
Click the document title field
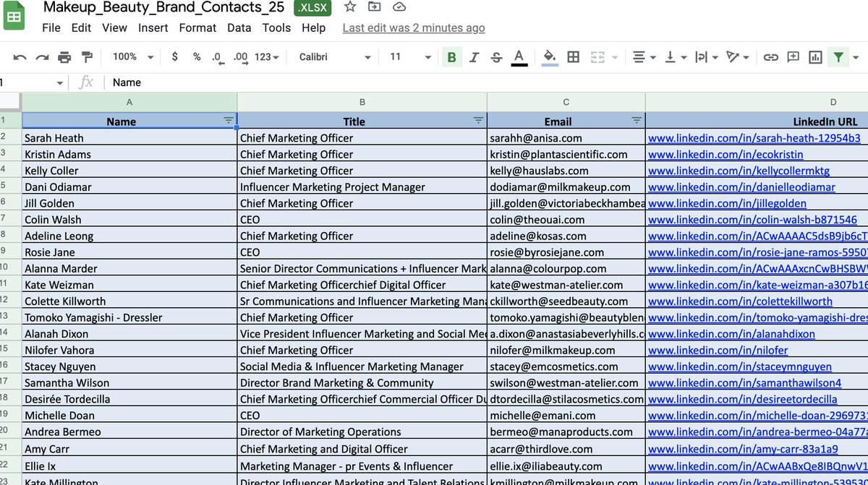click(x=166, y=7)
